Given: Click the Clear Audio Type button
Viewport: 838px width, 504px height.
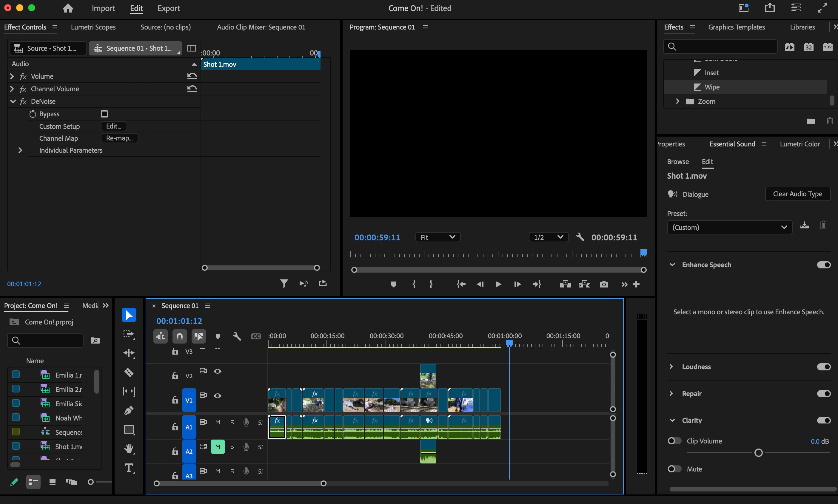Looking at the screenshot, I should pyautogui.click(x=797, y=194).
